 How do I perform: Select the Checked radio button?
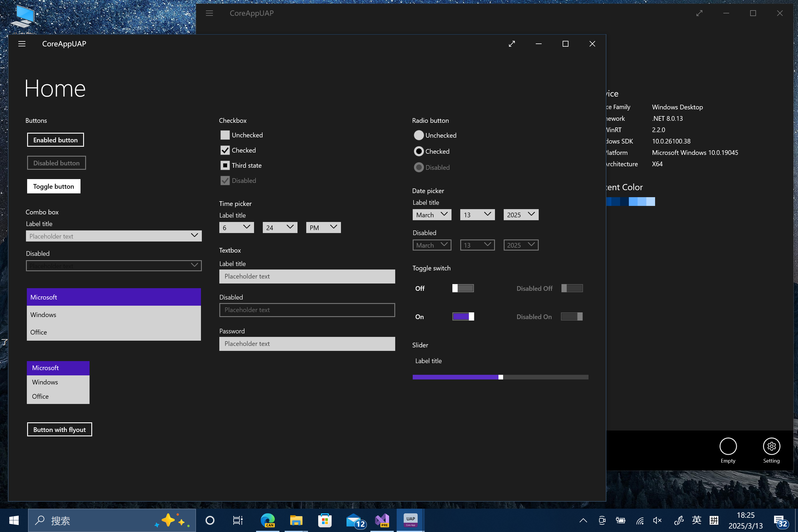point(419,151)
